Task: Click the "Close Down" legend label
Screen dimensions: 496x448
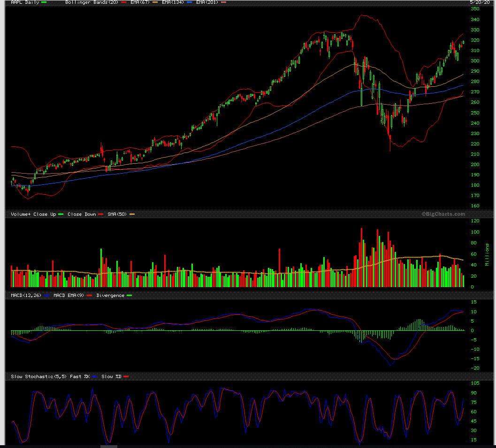Action: (x=82, y=214)
